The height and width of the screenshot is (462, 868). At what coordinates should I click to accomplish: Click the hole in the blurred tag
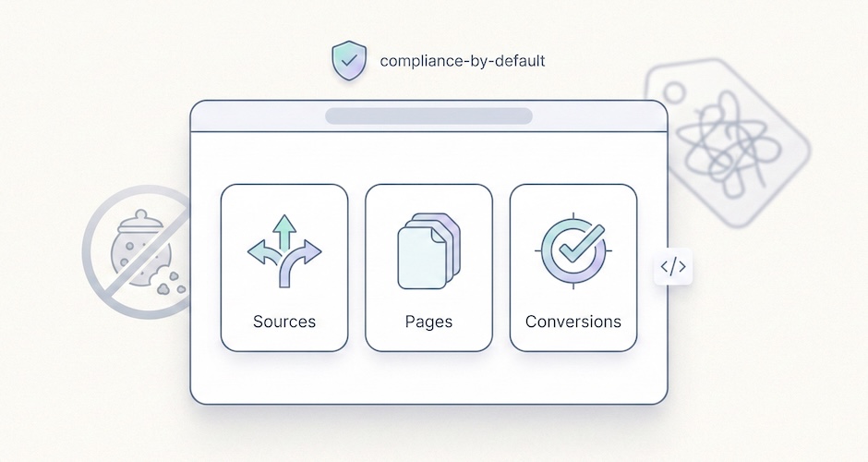pyautogui.click(x=674, y=94)
